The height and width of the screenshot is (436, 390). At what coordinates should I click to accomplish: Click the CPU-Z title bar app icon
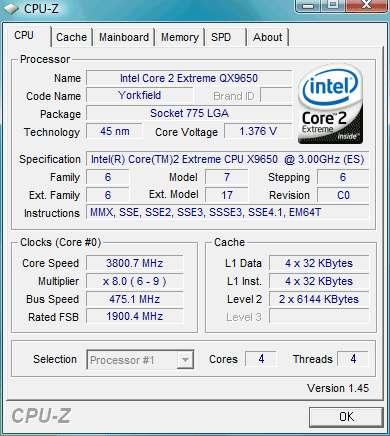[11, 8]
